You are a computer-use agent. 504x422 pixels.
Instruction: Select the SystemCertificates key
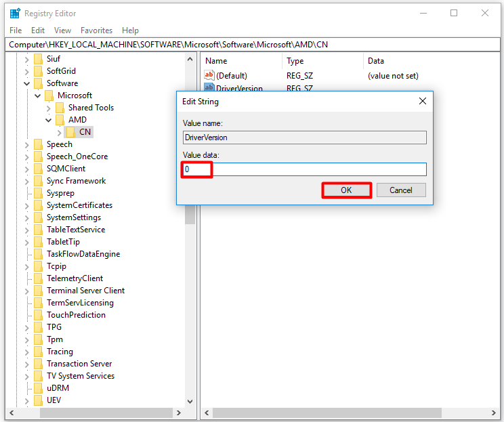(79, 205)
